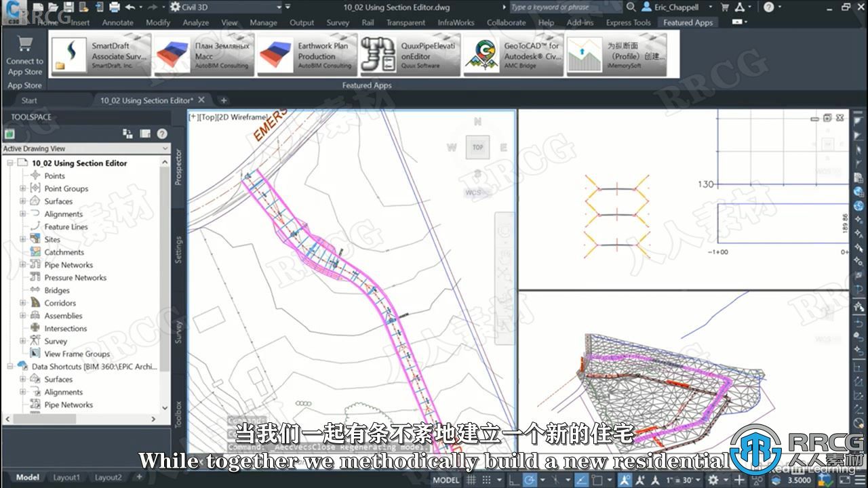Screen dimensions: 868x488
Task: Open the Home ribbon tab
Action: [x=47, y=22]
